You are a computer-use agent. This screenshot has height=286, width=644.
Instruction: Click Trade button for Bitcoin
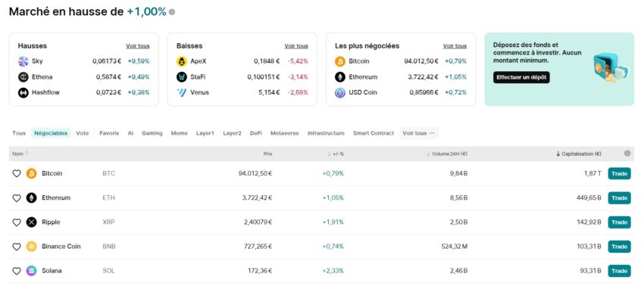619,173
